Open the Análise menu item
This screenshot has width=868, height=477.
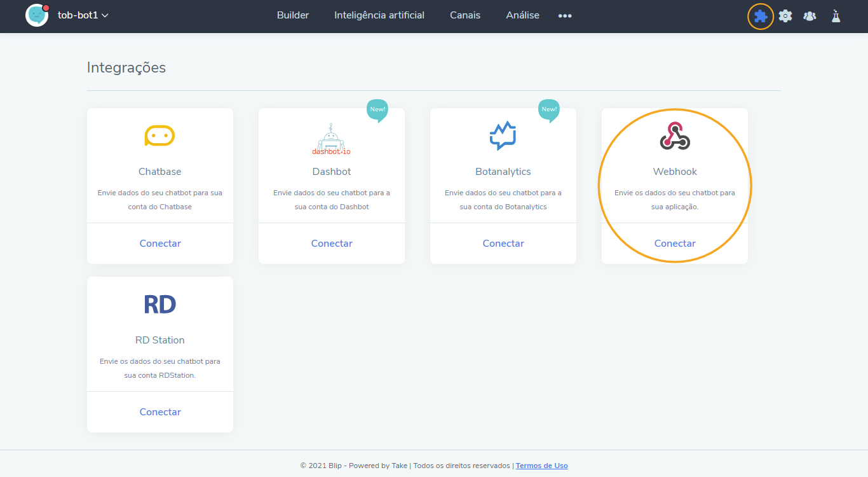[523, 15]
